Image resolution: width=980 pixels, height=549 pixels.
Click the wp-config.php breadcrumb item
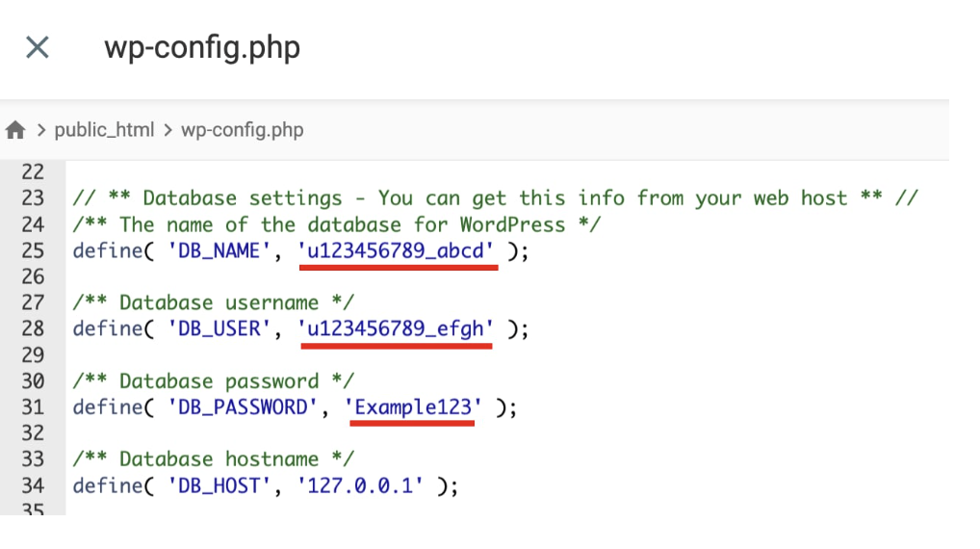[x=242, y=130]
